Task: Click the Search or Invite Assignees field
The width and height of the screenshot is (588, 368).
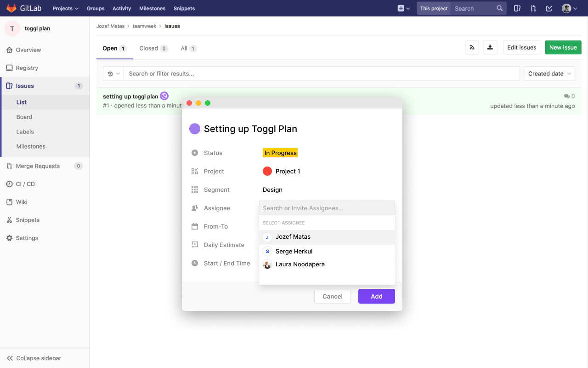Action: 327,208
